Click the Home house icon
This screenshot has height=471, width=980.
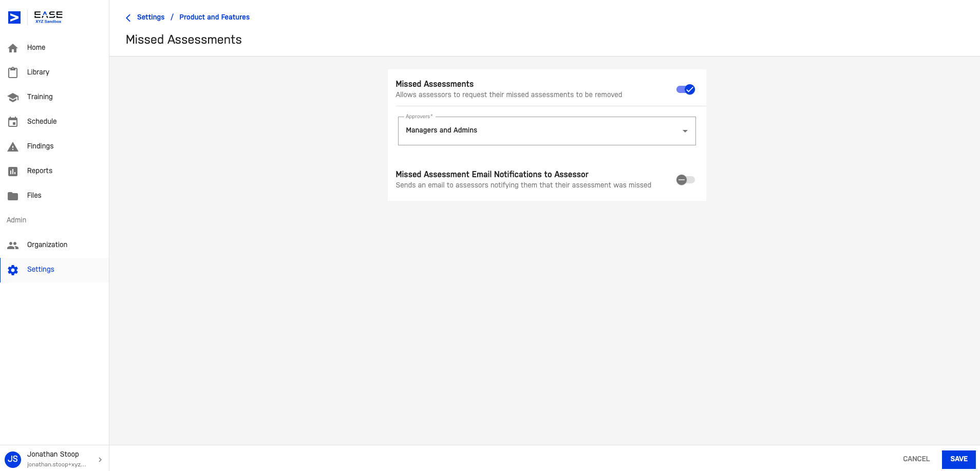13,48
